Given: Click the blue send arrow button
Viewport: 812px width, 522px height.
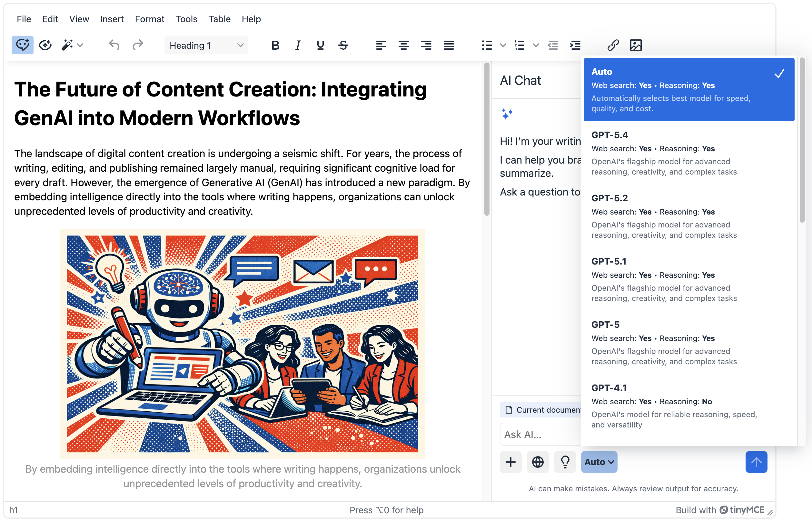Looking at the screenshot, I should 756,462.
